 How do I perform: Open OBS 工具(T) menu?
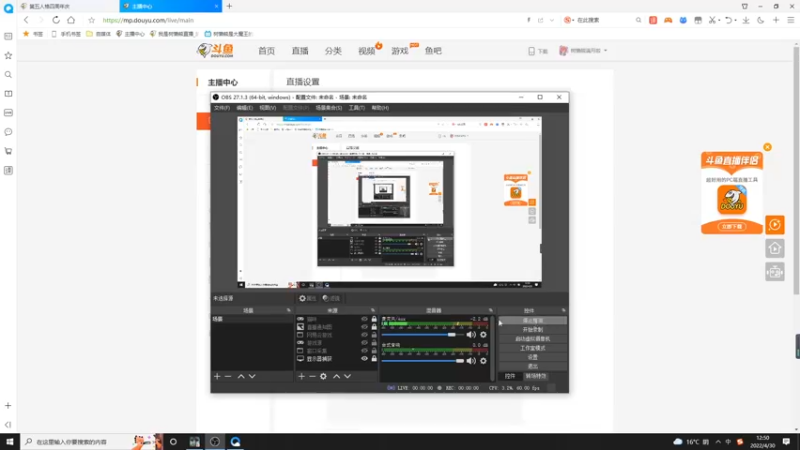[357, 108]
